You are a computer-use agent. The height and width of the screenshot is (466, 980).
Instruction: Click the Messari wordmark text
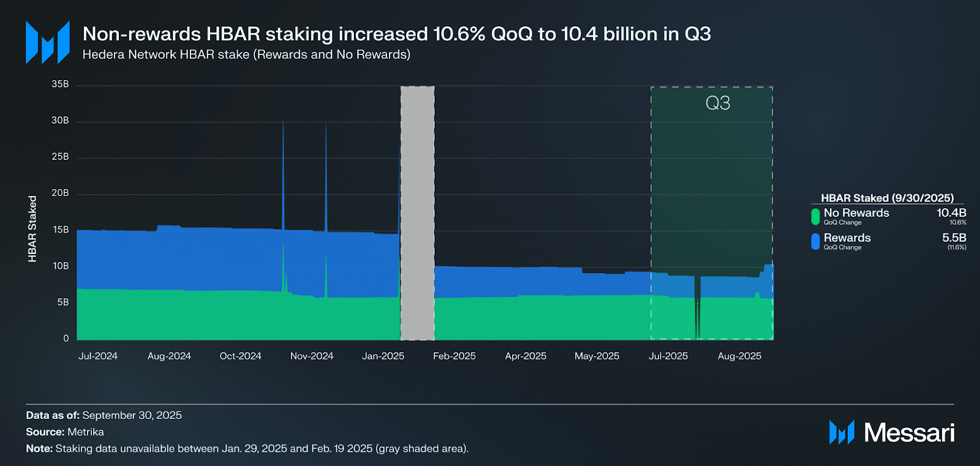(909, 433)
